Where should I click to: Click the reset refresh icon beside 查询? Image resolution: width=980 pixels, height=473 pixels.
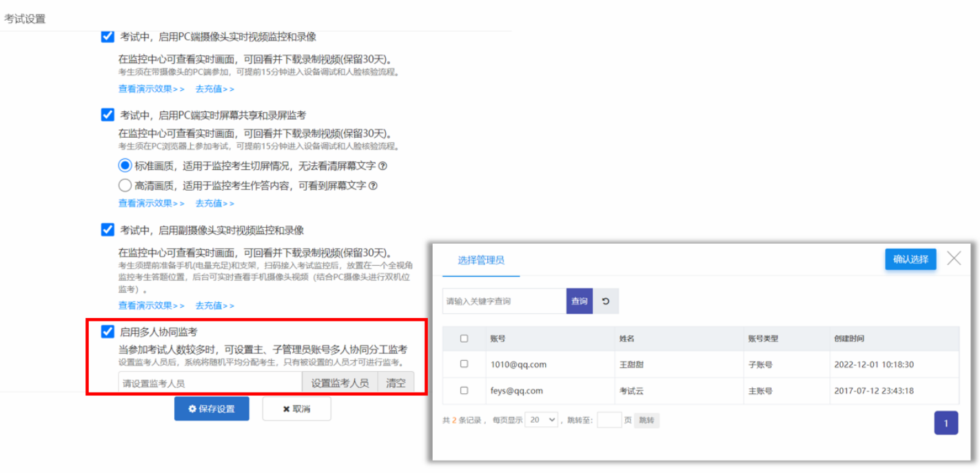pos(606,302)
